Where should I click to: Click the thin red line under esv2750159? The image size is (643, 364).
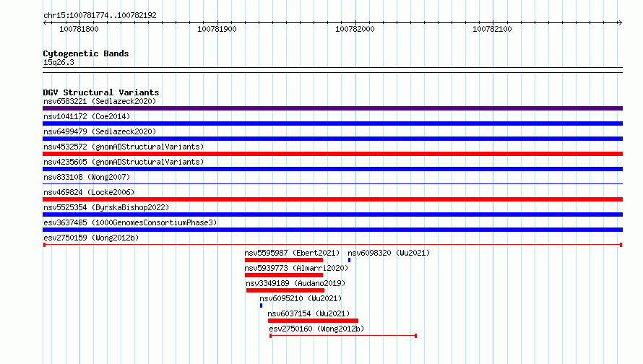tap(332, 245)
